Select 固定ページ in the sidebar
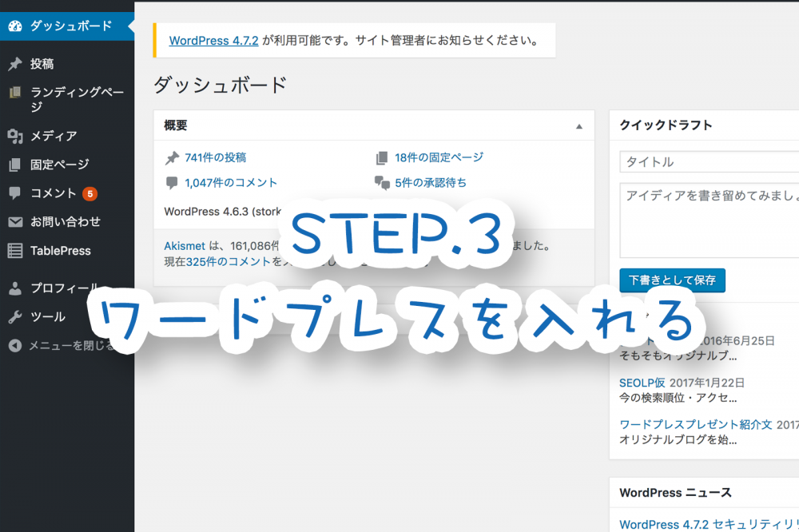Screen dimensions: 799x532 pyautogui.click(x=60, y=165)
